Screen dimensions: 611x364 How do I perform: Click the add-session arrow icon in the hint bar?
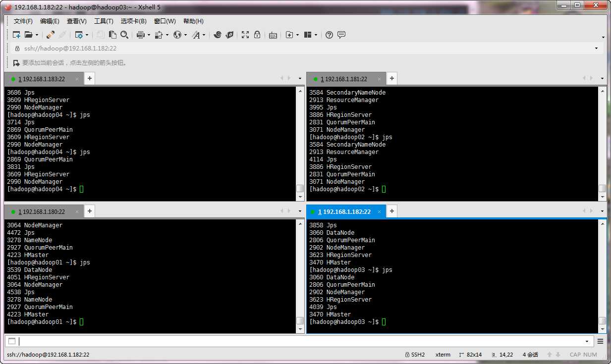[16, 63]
